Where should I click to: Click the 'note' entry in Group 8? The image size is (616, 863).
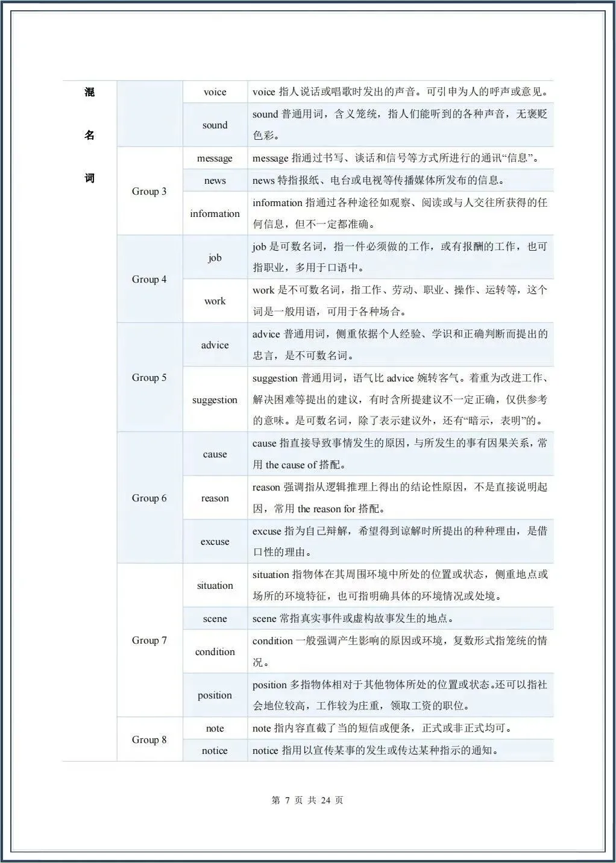click(x=215, y=729)
